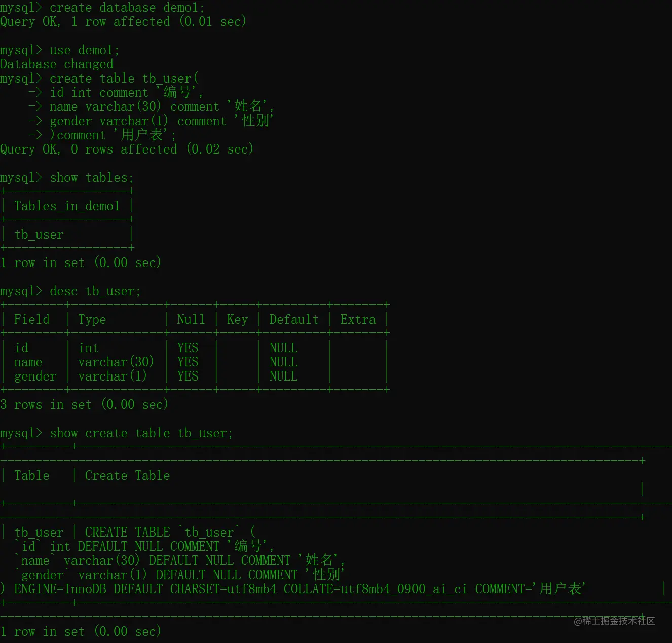Click the 'id' cell in Field column
The width and height of the screenshot is (672, 643).
coord(21,348)
